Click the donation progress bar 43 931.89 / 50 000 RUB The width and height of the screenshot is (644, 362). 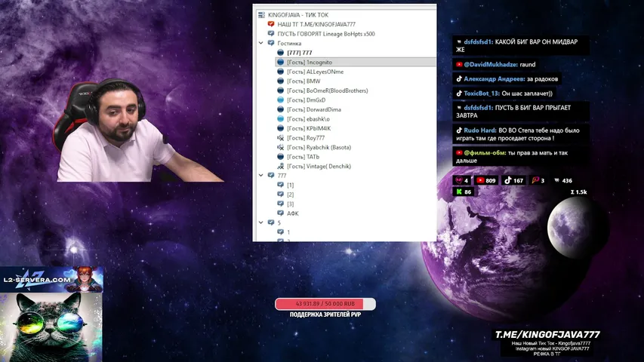point(325,304)
